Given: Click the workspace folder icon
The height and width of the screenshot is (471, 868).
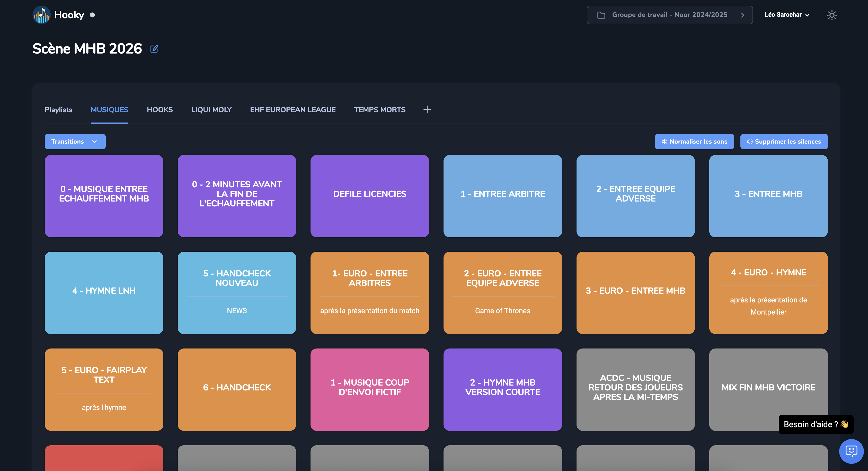Looking at the screenshot, I should coord(601,15).
